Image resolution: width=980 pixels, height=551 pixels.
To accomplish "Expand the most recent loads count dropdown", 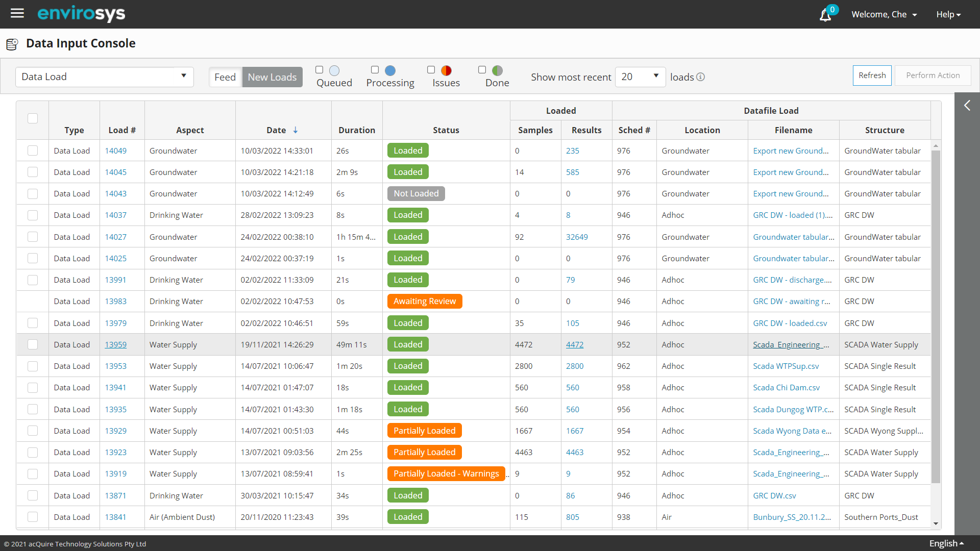I will coord(640,77).
